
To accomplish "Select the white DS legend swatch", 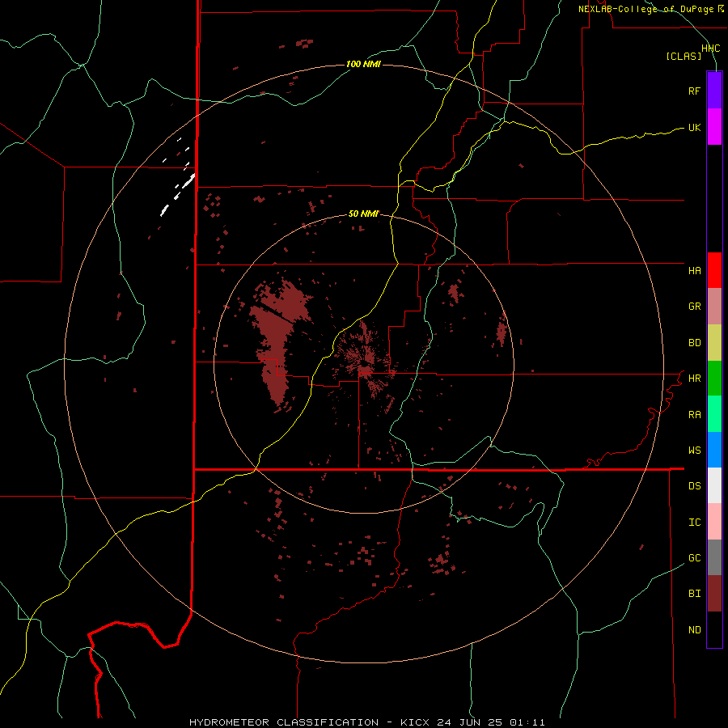I will coord(714,485).
